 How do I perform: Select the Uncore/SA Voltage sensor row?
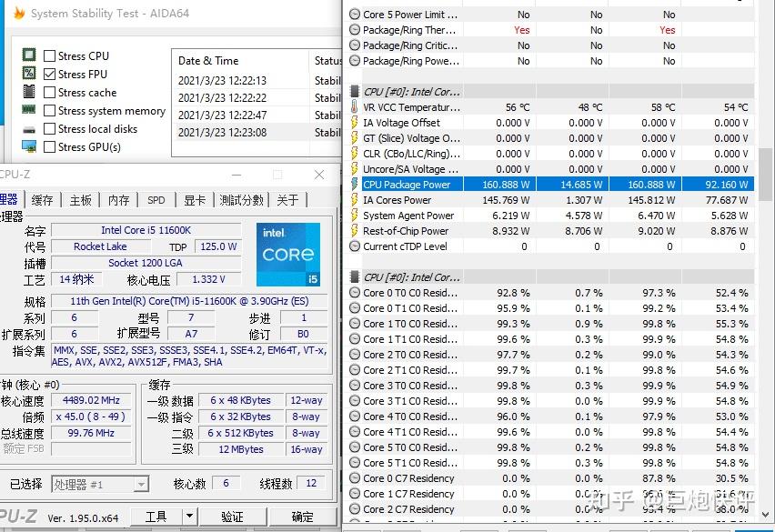click(551, 169)
